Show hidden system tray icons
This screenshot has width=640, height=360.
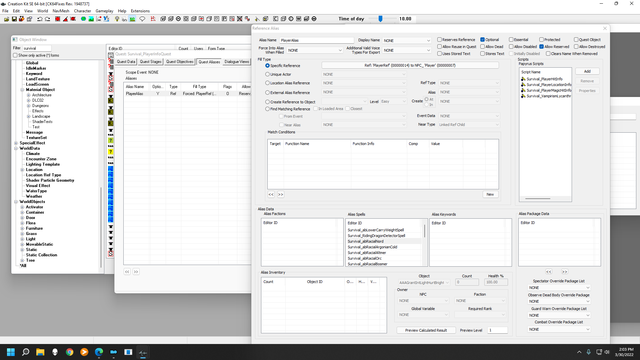(x=579, y=352)
